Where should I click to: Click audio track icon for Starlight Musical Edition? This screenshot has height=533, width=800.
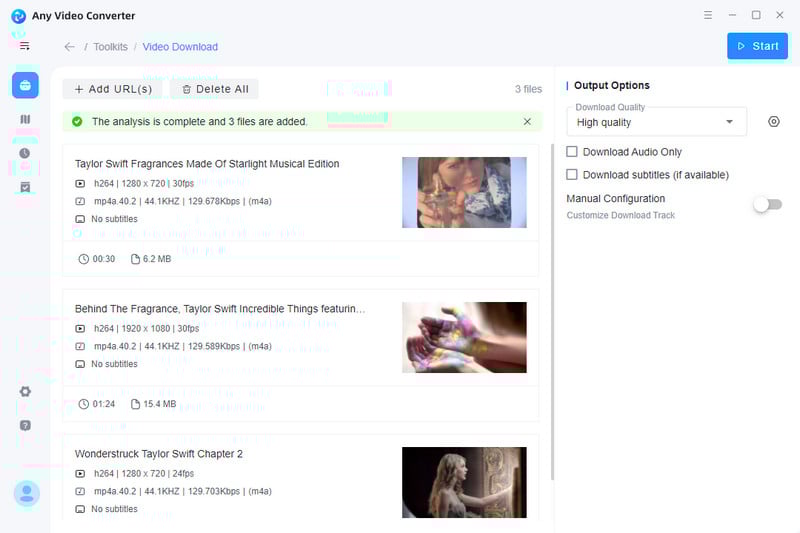pos(80,201)
